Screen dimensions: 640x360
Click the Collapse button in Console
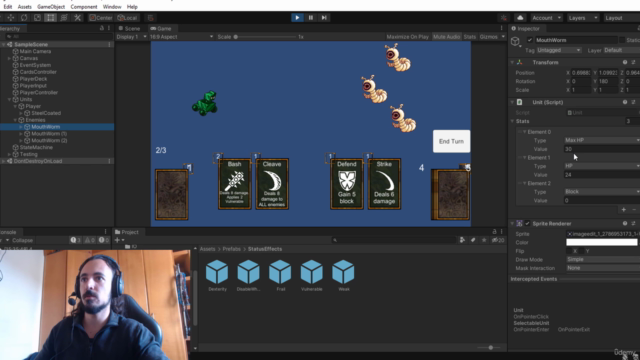coord(22,240)
